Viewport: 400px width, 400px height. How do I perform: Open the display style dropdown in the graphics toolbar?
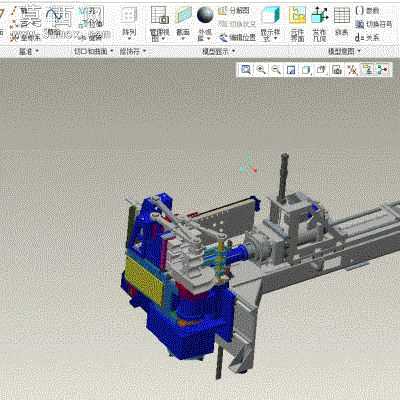pos(306,70)
